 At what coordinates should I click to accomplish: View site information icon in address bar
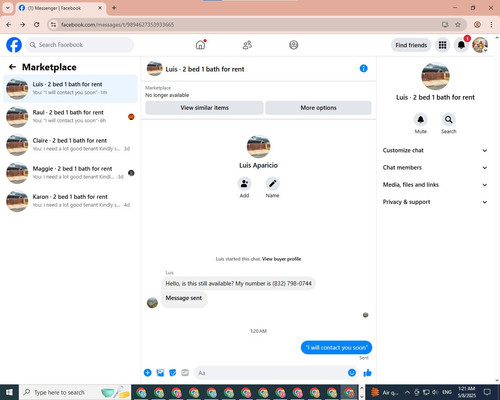tap(53, 24)
